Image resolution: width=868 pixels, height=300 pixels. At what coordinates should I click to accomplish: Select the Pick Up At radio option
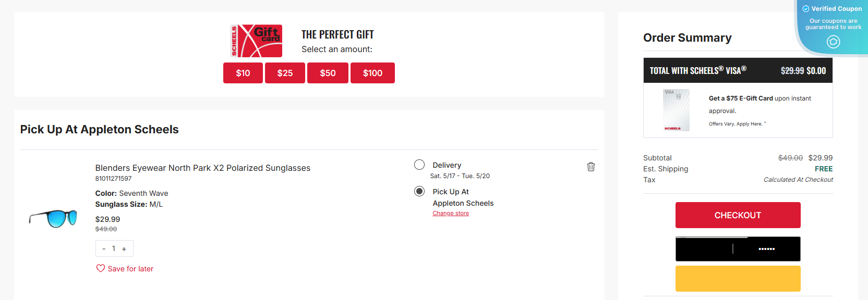click(419, 191)
